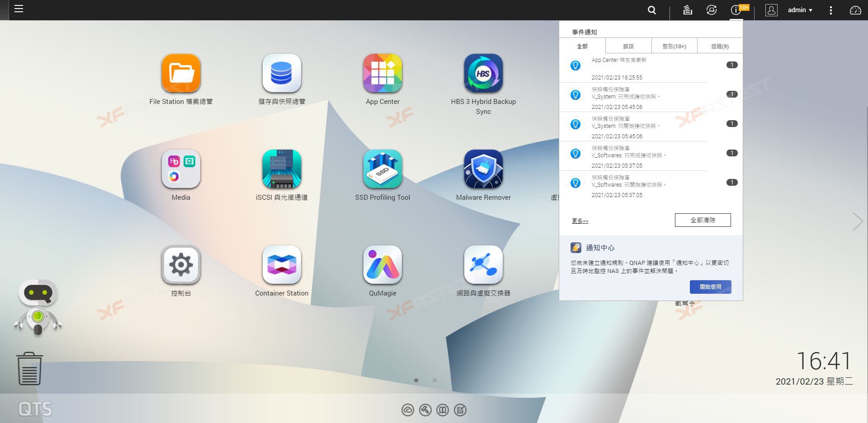The image size is (868, 423).
Task: Click the 16:41 desktop clock
Action: (x=823, y=361)
